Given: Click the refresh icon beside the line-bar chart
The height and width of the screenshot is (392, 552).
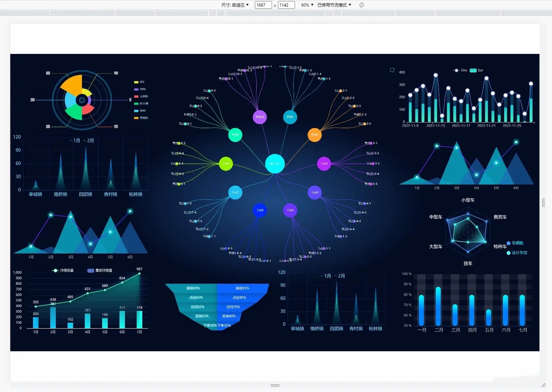Looking at the screenshot, I should 392,70.
